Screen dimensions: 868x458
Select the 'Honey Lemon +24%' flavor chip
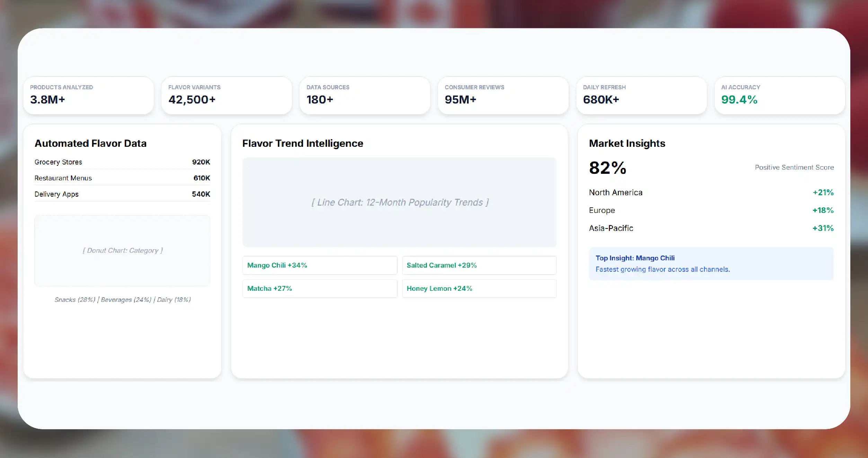click(479, 289)
